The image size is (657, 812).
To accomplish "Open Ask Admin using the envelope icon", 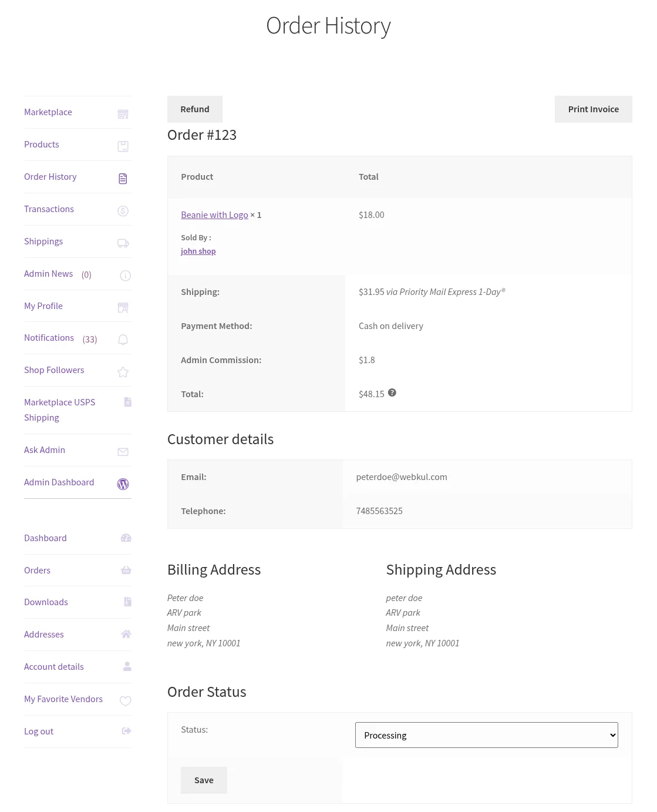I will 123,452.
